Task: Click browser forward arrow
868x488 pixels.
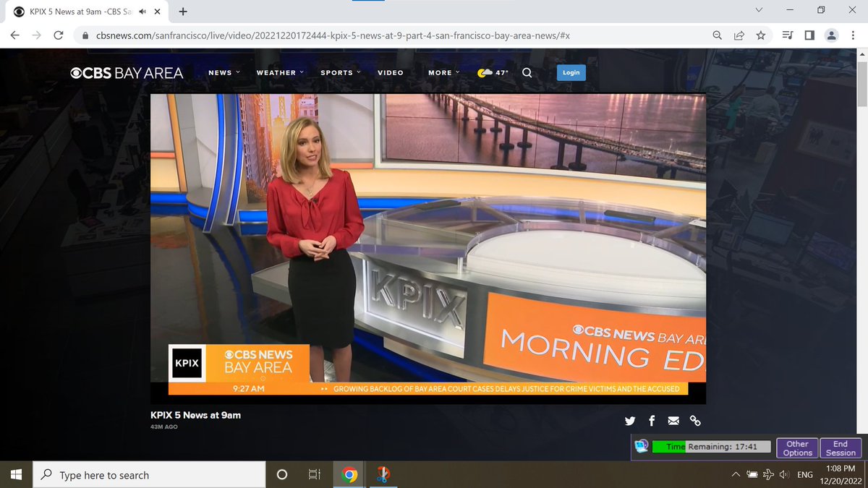Action: [x=37, y=35]
